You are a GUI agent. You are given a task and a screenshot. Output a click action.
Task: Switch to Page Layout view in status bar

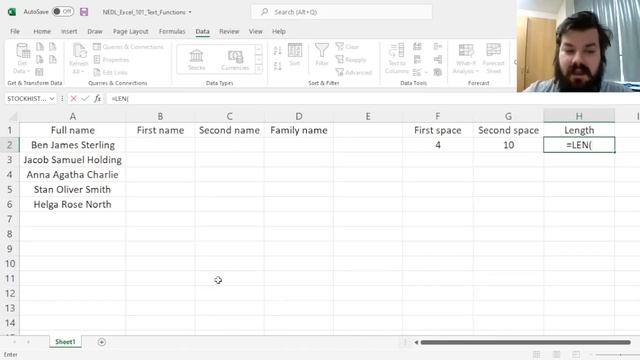point(556,354)
